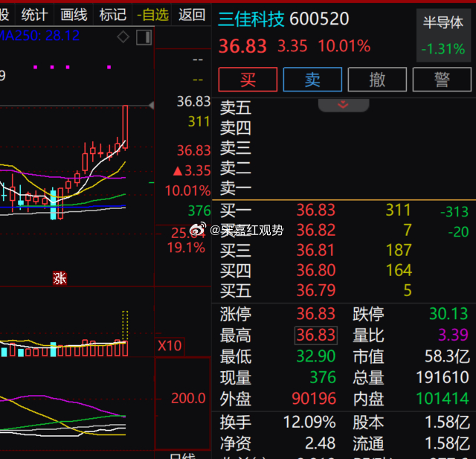Click the X10 volume scale label
The height and width of the screenshot is (459, 476).
(x=170, y=345)
